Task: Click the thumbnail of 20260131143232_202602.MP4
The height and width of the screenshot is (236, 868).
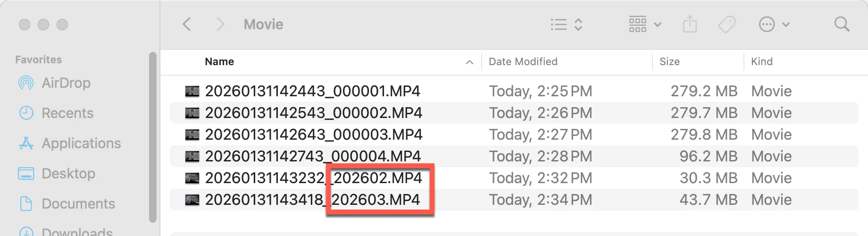Action: [x=192, y=178]
